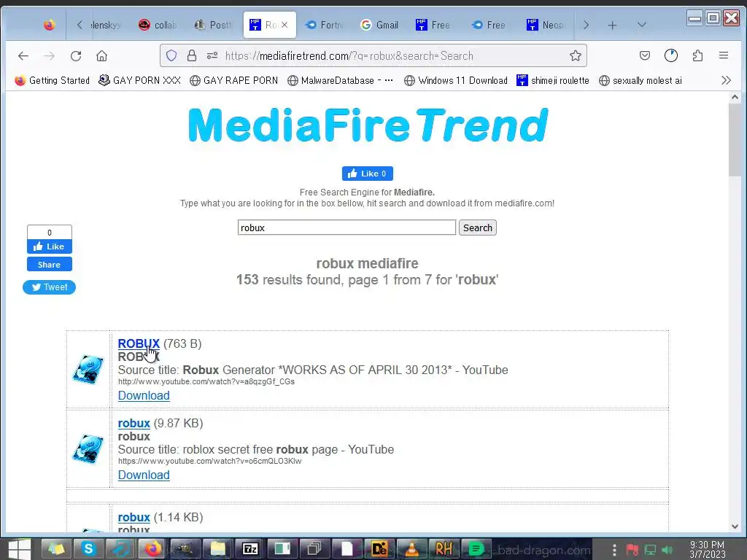Screen dimensions: 747x560
Task: Click the volume speaker tray icon
Action: (667, 550)
